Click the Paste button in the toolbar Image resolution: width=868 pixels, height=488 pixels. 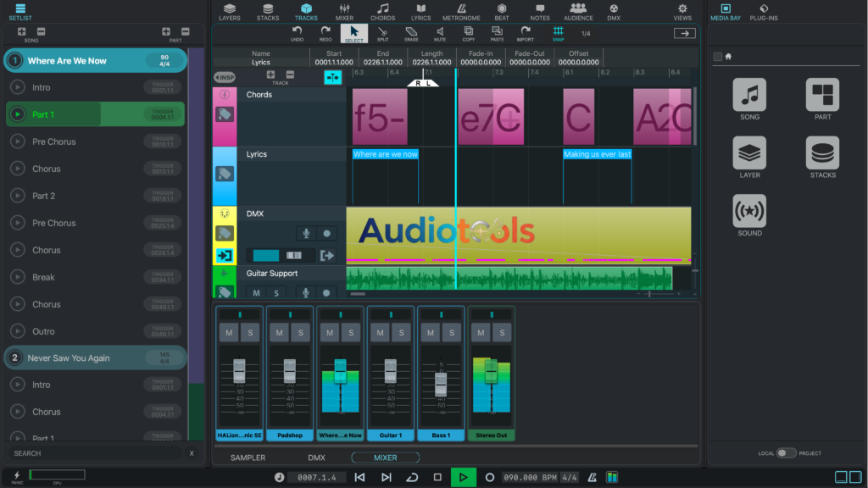pos(496,33)
